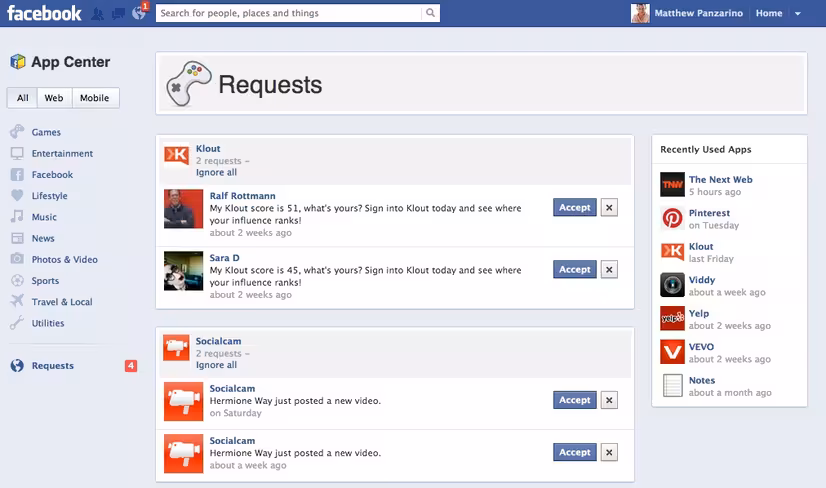Image resolution: width=826 pixels, height=488 pixels.
Task: Open the account dropdown arrow
Action: click(798, 14)
